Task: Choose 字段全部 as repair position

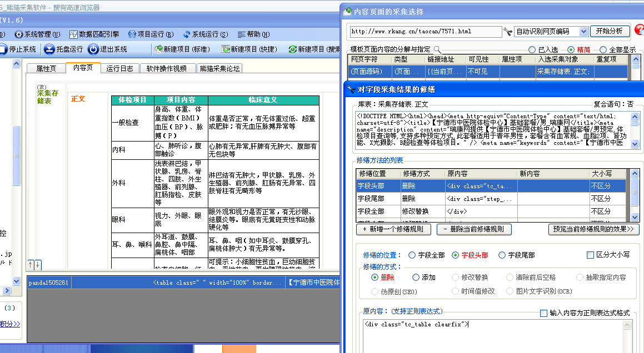Action: pyautogui.click(x=412, y=255)
